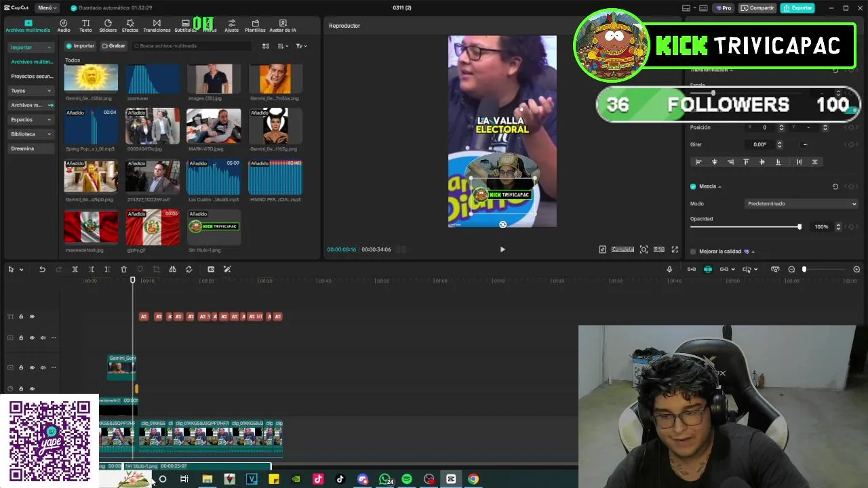Click the microphone record voiceover icon
Viewport: 868px width, 488px height.
click(669, 269)
